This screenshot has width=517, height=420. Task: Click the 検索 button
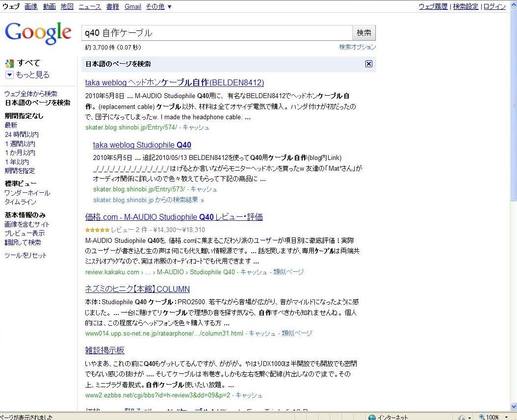point(364,33)
